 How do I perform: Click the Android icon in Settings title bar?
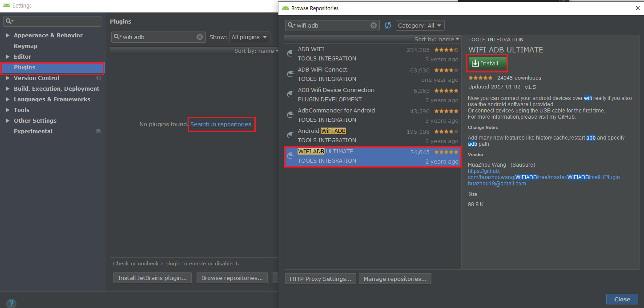7,6
